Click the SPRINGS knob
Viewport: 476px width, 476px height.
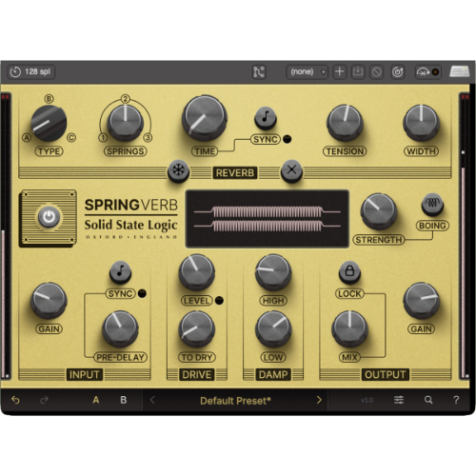125,123
